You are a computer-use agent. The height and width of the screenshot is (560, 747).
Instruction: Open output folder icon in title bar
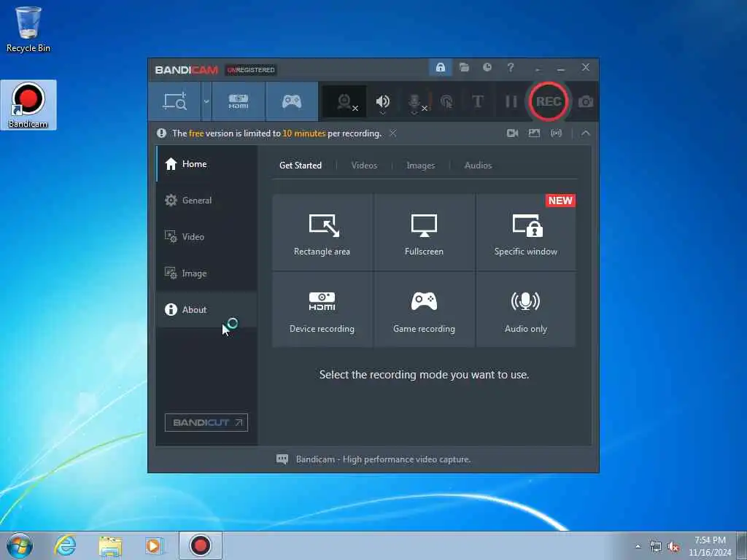464,68
